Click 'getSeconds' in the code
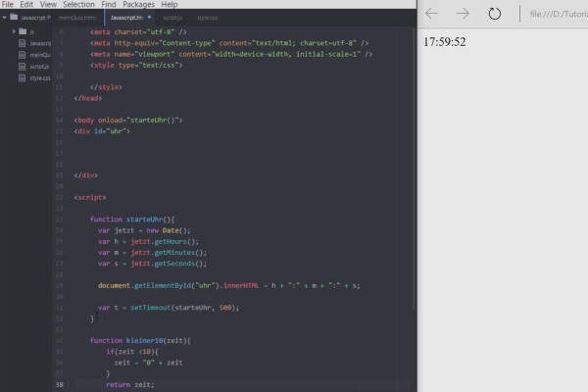 point(174,264)
